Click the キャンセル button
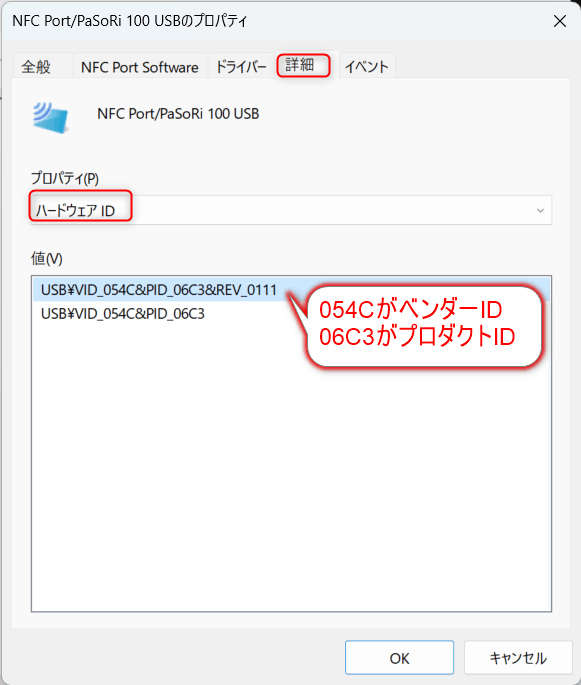This screenshot has height=685, width=581. 518,657
